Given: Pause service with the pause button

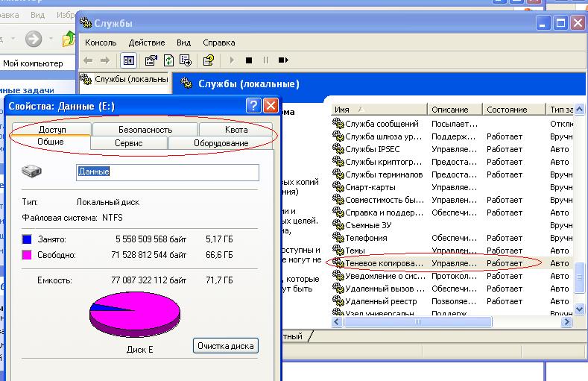Looking at the screenshot, I should [266, 60].
